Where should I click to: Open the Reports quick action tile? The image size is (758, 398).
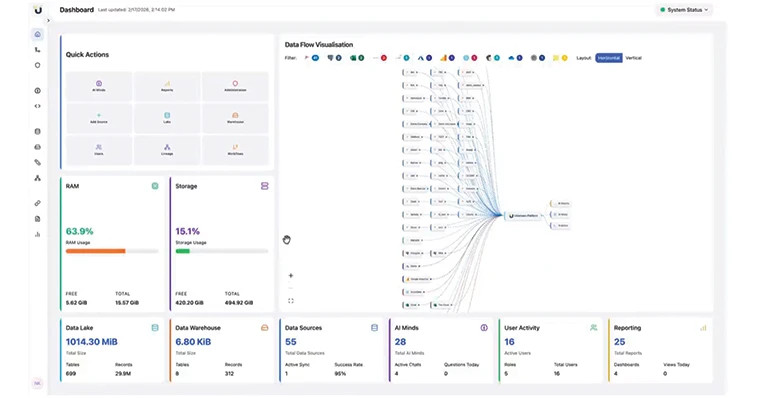pos(167,86)
